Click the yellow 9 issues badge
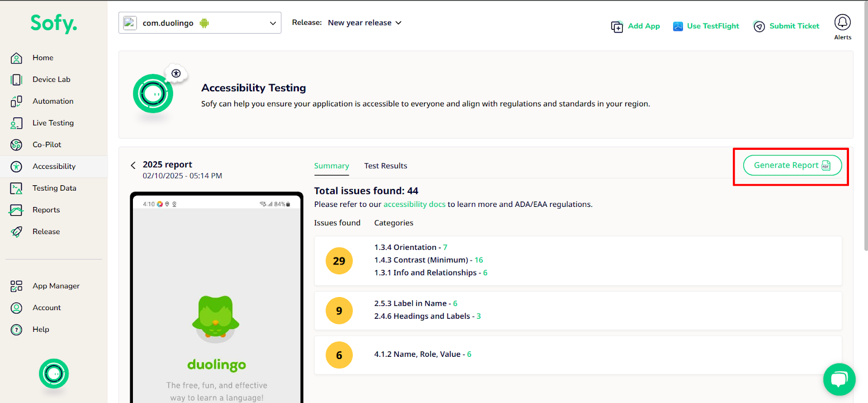This screenshot has height=403, width=868. [x=339, y=311]
